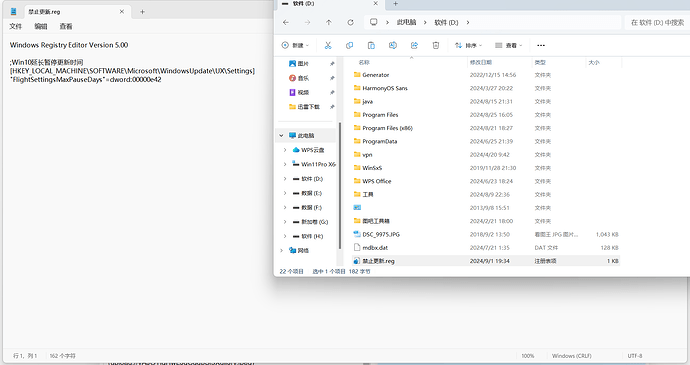690x365 pixels.
Task: Go forward with Explorer's forward arrow
Action: [308, 22]
